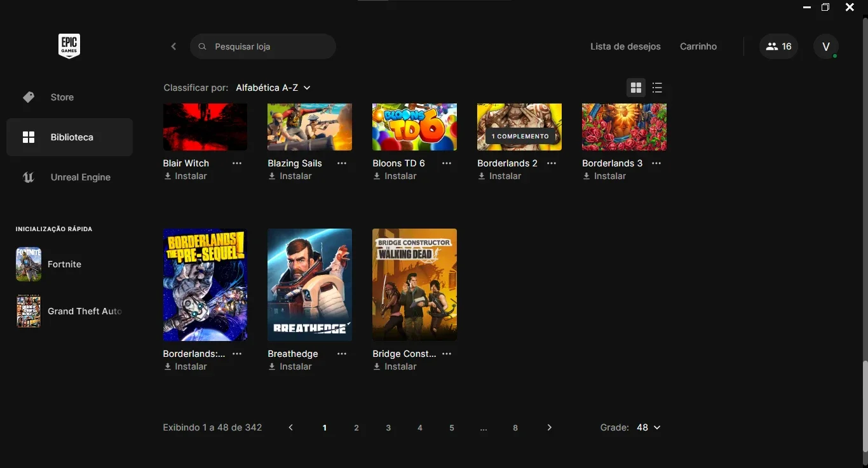Screen dimensions: 868x468
Task: Select Biblioteca in the sidebar
Action: coord(69,137)
